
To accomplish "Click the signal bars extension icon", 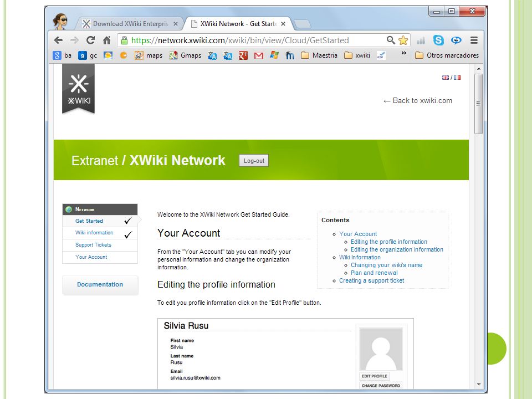I will (x=421, y=40).
